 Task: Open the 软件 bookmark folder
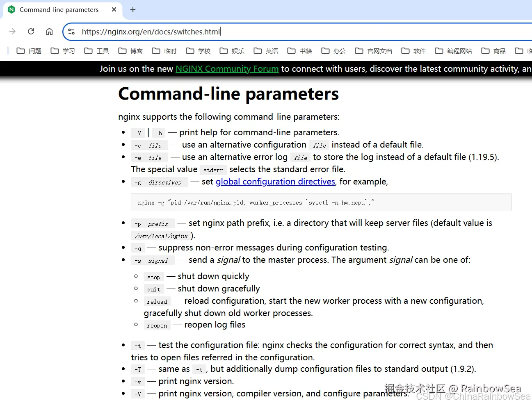[413, 51]
